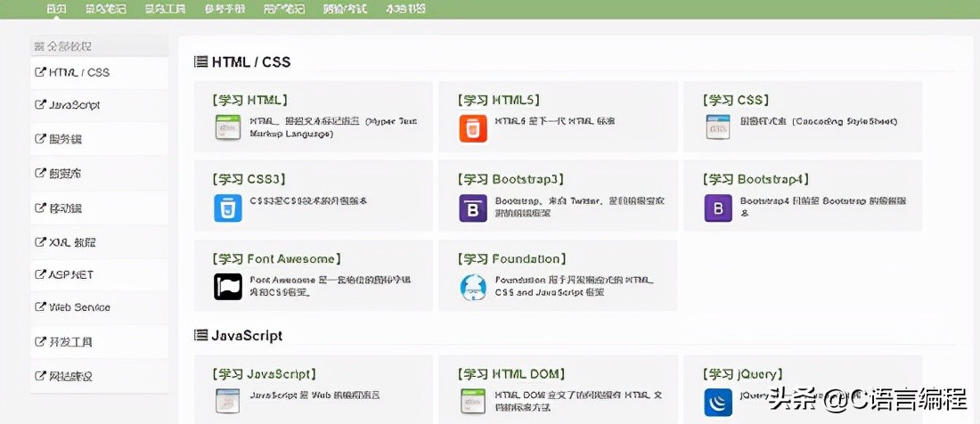The image size is (980, 424).
Task: Click the orange HTML5 shield icon
Action: pyautogui.click(x=473, y=128)
